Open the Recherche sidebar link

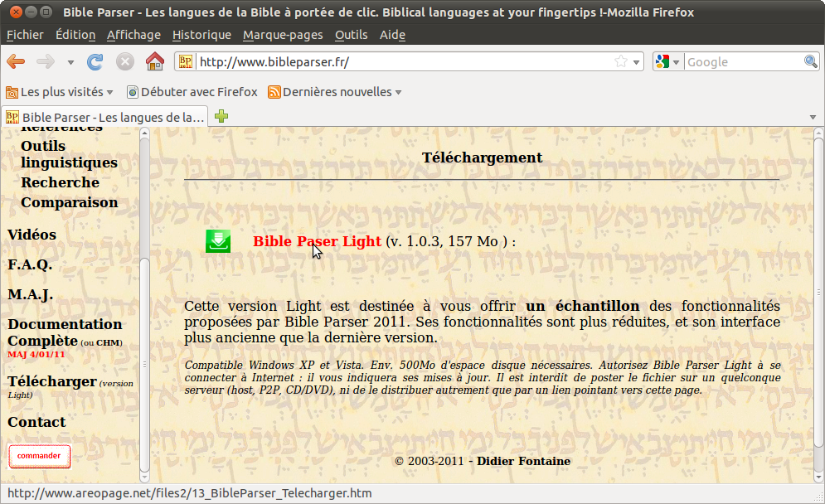click(60, 182)
